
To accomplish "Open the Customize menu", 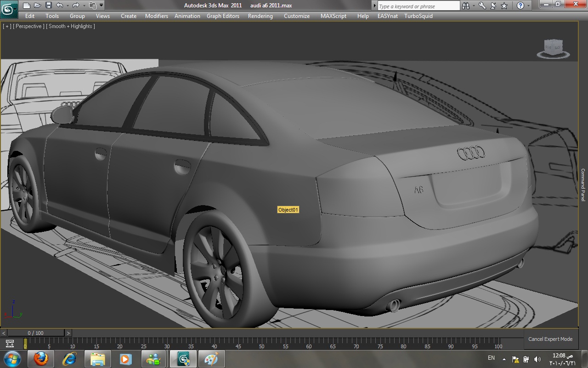I will point(297,16).
